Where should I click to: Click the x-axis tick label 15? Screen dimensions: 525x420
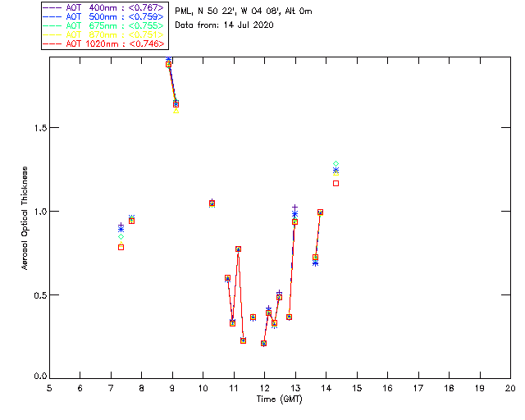[x=358, y=389]
